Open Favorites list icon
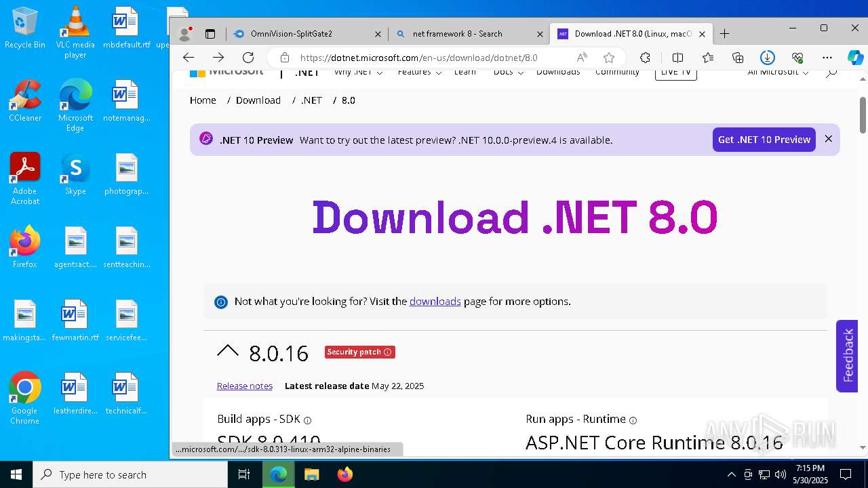Viewport: 868px width, 488px height. 708,58
